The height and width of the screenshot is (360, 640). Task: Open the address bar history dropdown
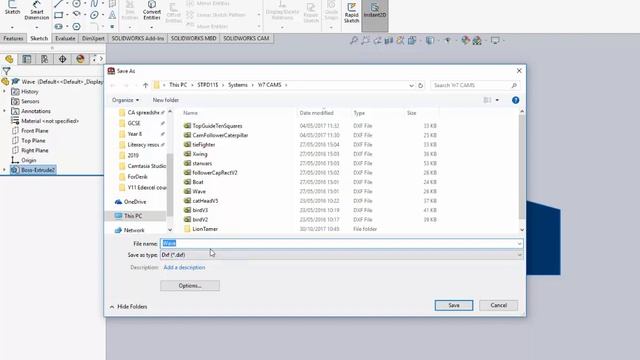point(411,85)
